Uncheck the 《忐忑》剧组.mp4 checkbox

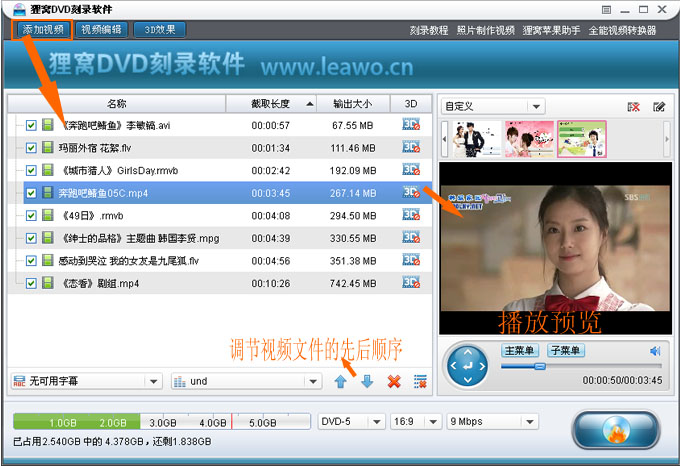pos(31,283)
